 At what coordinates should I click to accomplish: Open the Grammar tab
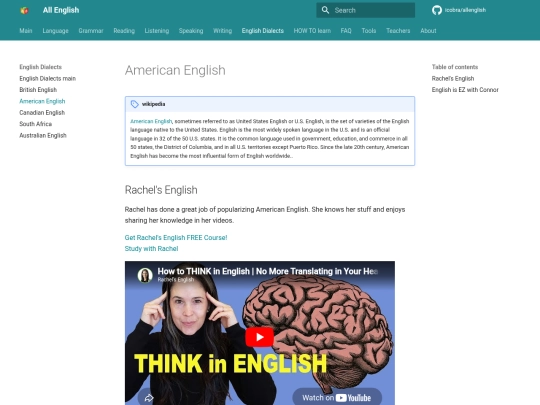pos(91,31)
